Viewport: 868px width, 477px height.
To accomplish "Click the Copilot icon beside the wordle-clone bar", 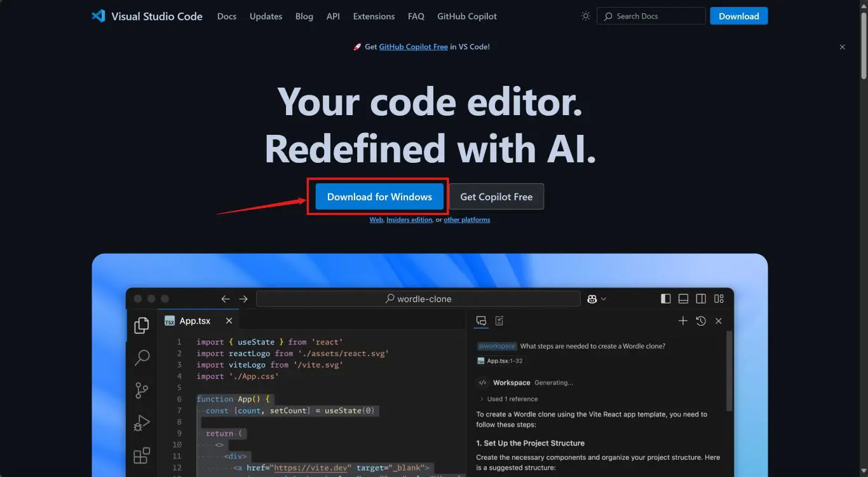I will (x=592, y=299).
